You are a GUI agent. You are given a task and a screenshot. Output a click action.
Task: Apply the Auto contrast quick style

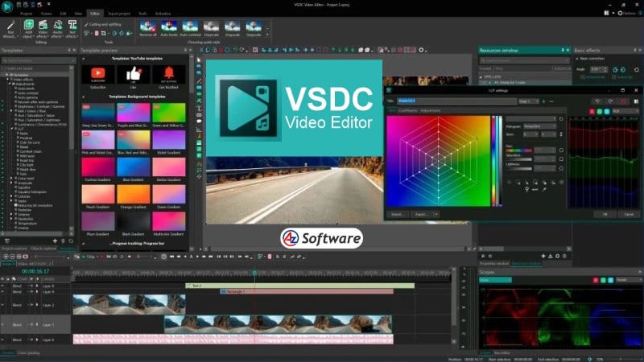[190, 29]
